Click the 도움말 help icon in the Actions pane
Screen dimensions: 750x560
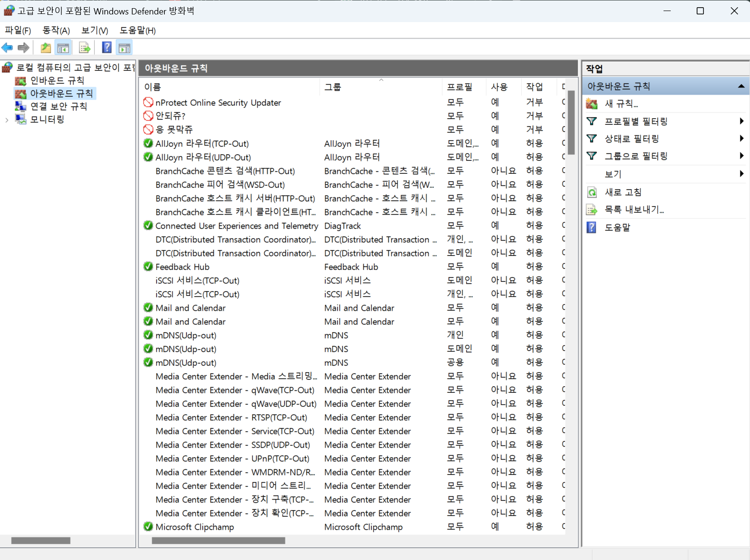tap(592, 227)
